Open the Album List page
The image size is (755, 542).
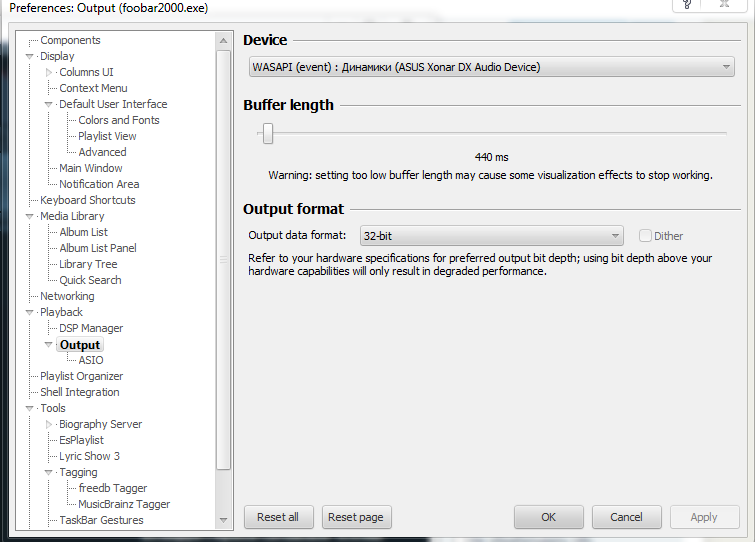pos(84,232)
